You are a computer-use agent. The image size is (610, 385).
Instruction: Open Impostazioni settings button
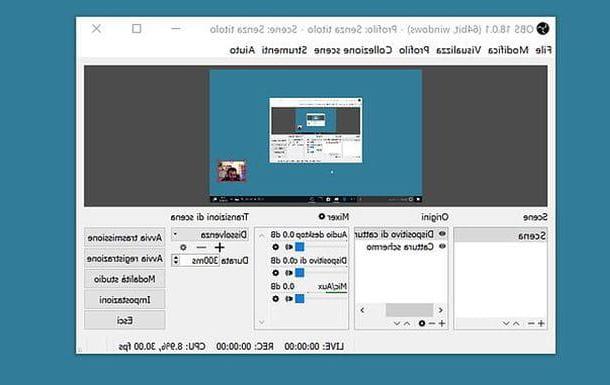pyautogui.click(x=124, y=299)
